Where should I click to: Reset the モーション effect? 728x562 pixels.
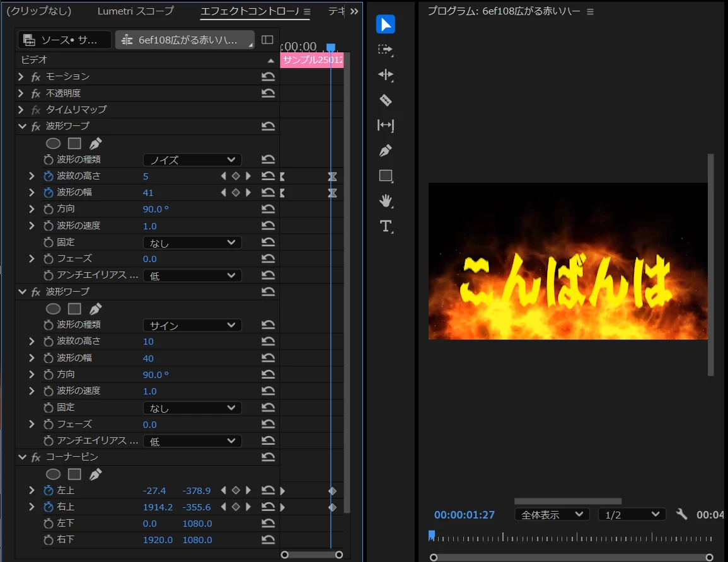[x=268, y=77]
